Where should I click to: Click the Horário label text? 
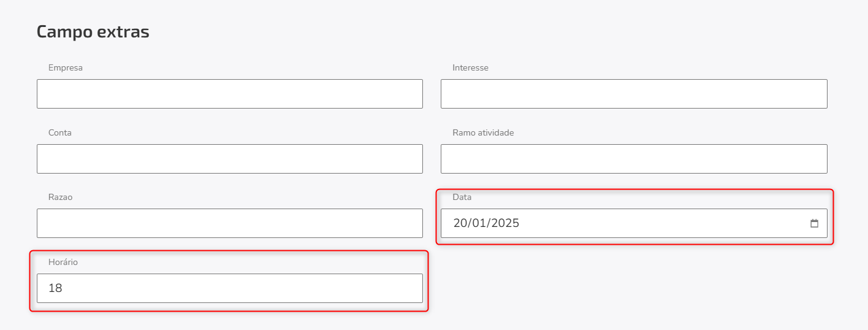pos(63,262)
